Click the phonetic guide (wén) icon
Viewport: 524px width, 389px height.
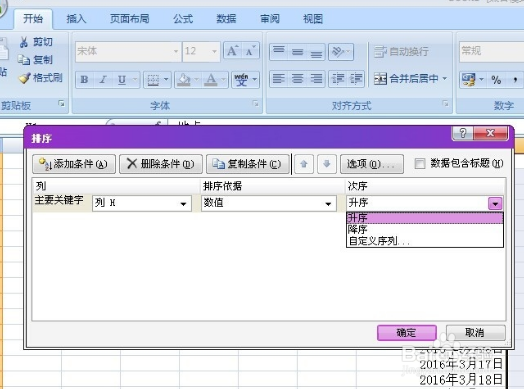point(241,80)
